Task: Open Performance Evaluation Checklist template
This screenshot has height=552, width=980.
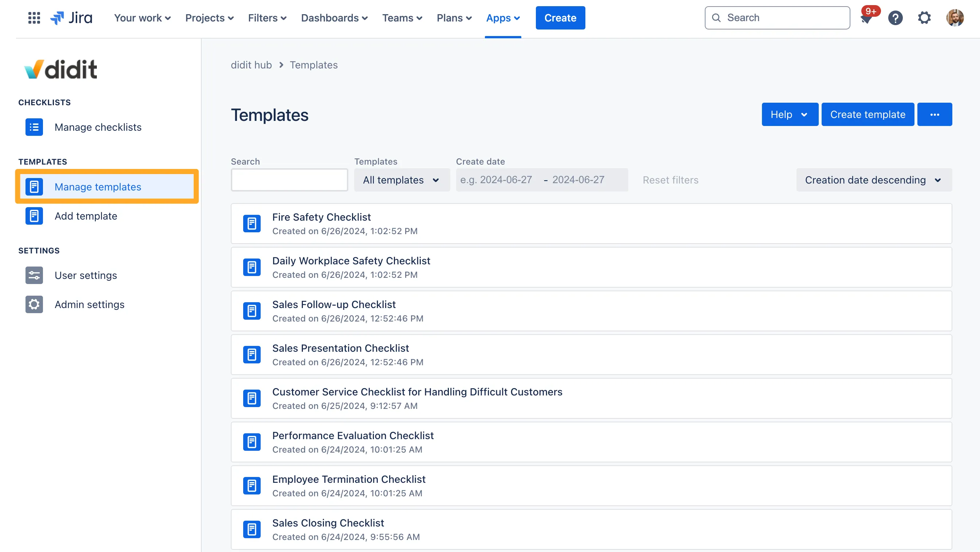Action: 591,442
